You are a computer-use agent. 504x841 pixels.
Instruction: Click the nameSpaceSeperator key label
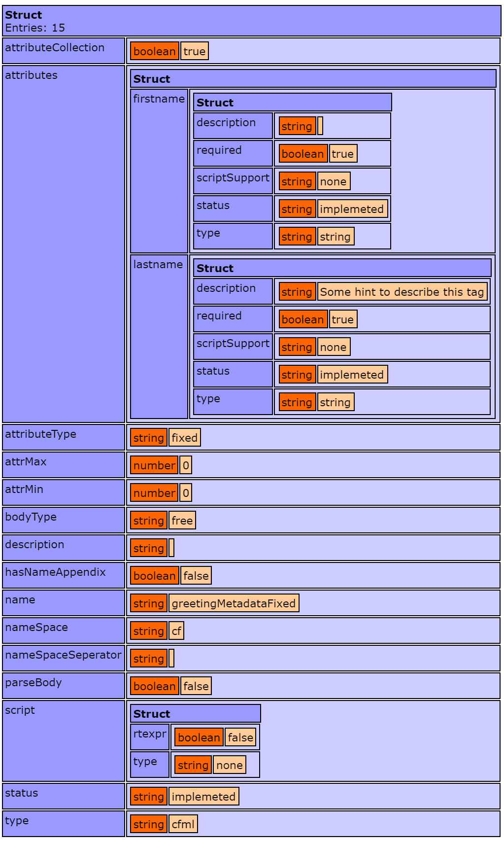coord(63,655)
